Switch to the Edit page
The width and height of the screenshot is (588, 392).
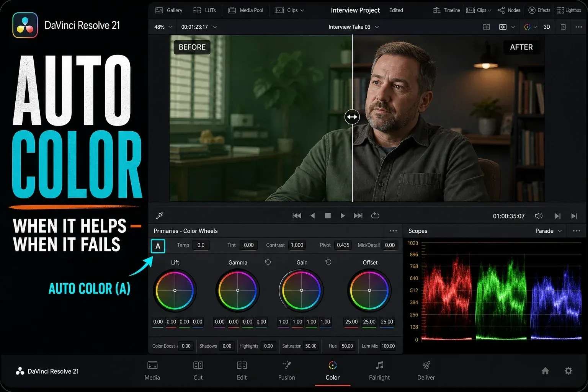[x=242, y=371]
